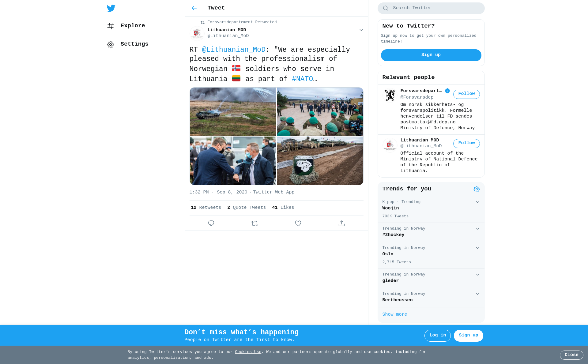Open options chevron for #2hockey trend
Viewport: 588px width, 364px height.
pos(477,229)
